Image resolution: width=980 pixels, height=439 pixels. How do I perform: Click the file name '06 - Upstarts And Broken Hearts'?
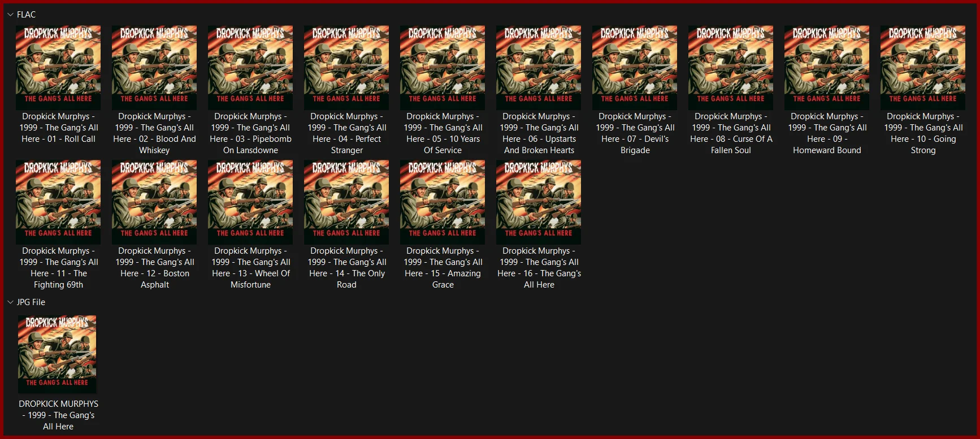point(539,133)
